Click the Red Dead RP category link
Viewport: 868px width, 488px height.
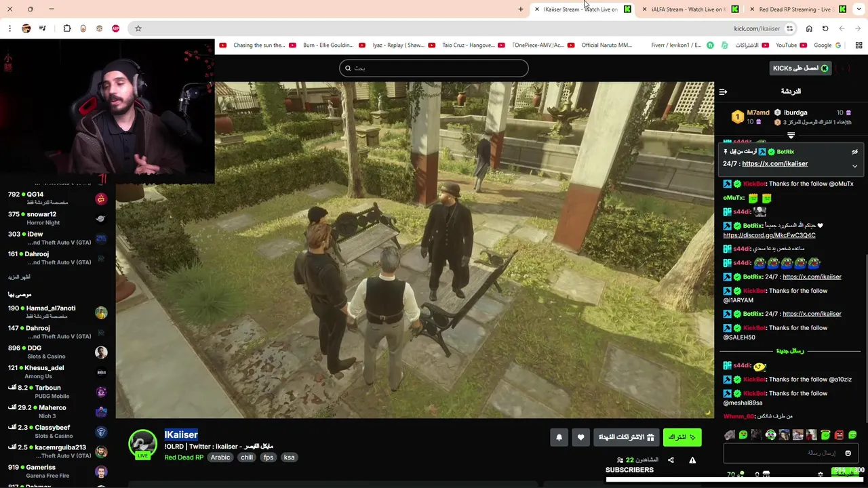184,457
